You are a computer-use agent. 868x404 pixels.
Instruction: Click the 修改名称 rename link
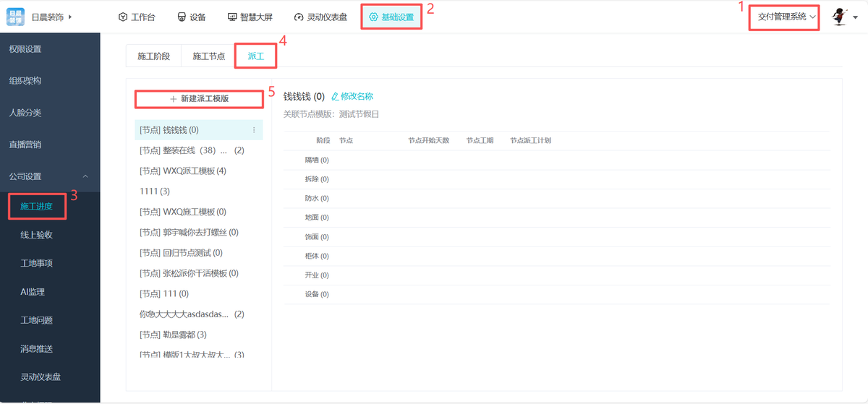pyautogui.click(x=352, y=96)
